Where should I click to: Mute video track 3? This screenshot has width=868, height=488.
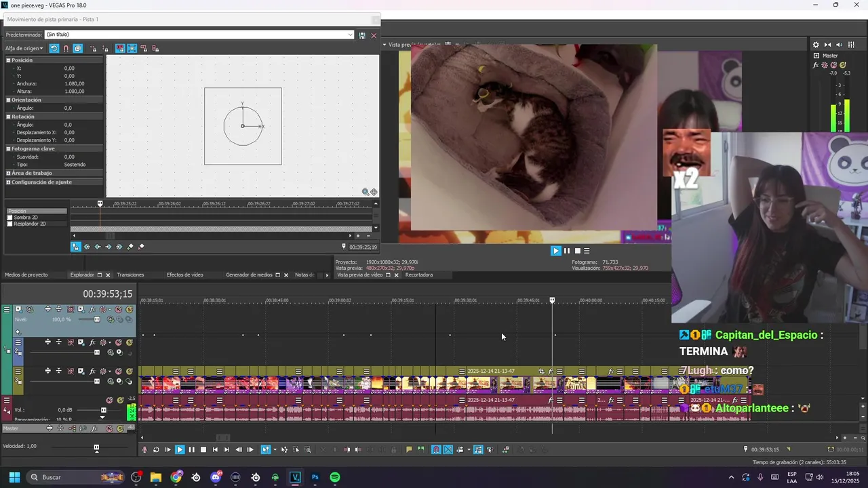[x=119, y=371]
